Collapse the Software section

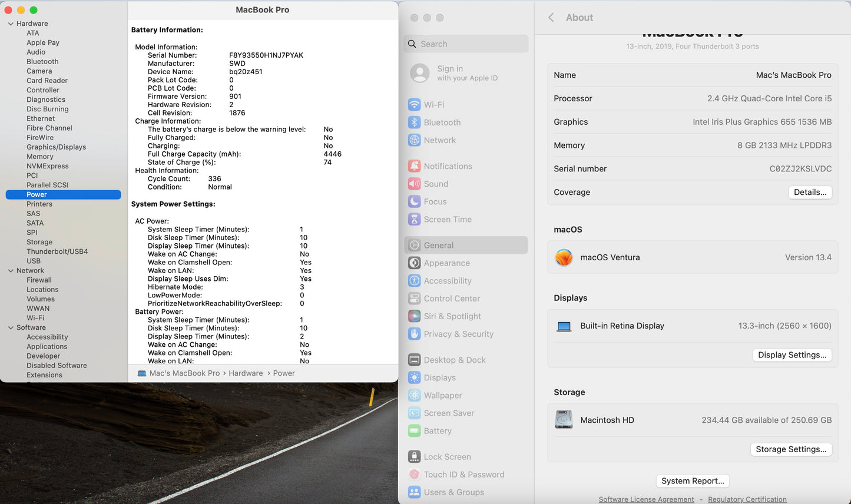pyautogui.click(x=10, y=327)
